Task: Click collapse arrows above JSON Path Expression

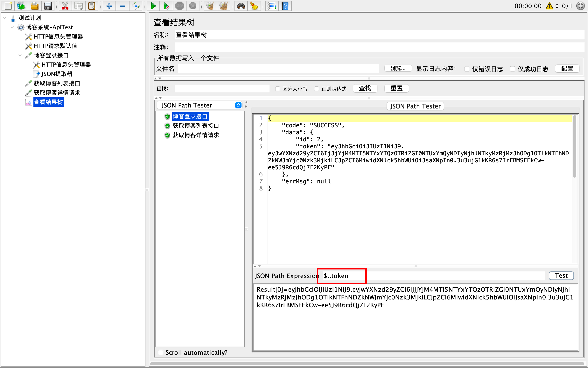Action: (257, 266)
